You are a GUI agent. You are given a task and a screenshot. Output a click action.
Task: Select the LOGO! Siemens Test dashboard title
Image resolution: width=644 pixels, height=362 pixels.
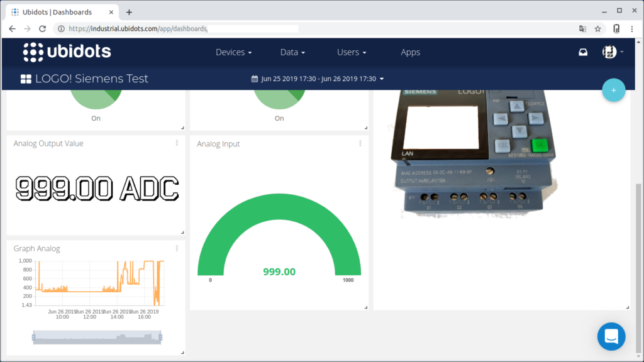92,79
